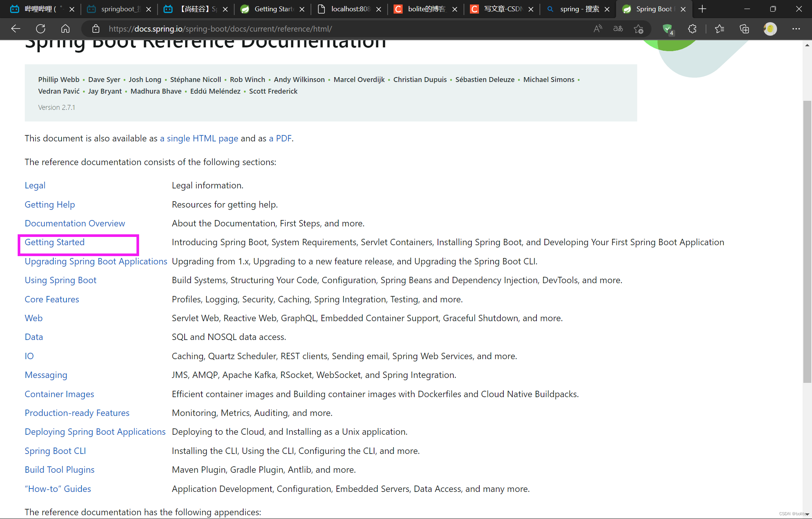The width and height of the screenshot is (812, 519).
Task: Open the browser home page icon
Action: pos(65,29)
